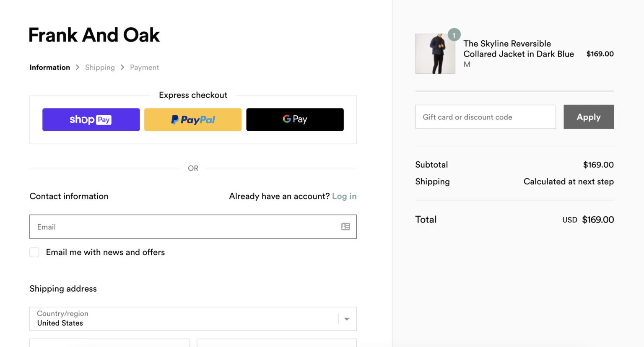Click the contact autofill icon in Email field
The image size is (644, 347).
coord(345,226)
